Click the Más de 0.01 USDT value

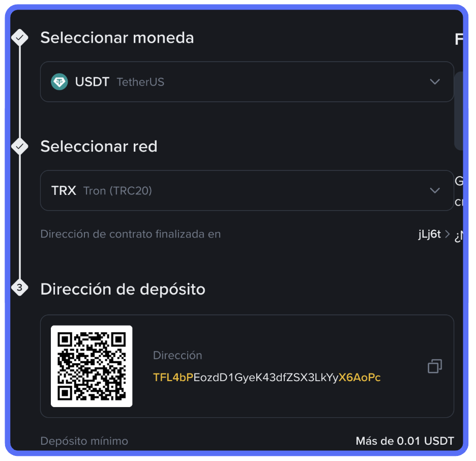405,441
